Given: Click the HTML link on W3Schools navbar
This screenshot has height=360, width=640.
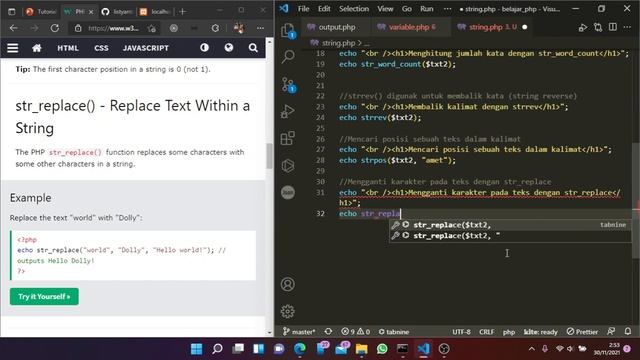Looking at the screenshot, I should [68, 48].
